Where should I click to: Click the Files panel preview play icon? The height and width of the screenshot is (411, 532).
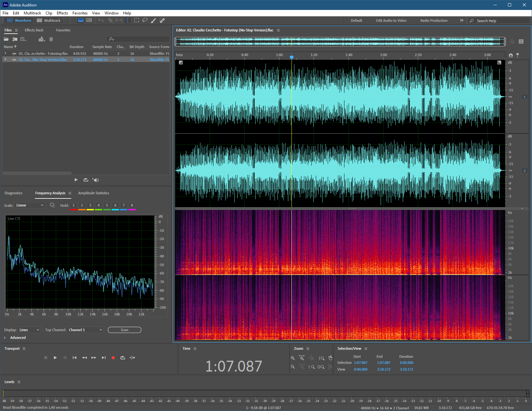pyautogui.click(x=76, y=180)
